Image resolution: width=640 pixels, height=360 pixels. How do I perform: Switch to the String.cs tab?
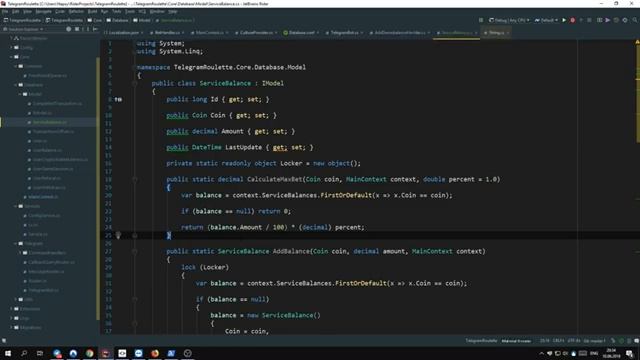[x=496, y=32]
